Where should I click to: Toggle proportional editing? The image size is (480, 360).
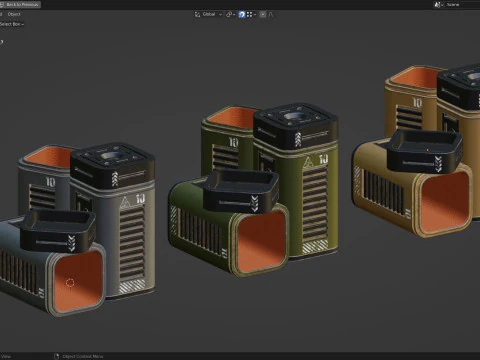click(263, 14)
